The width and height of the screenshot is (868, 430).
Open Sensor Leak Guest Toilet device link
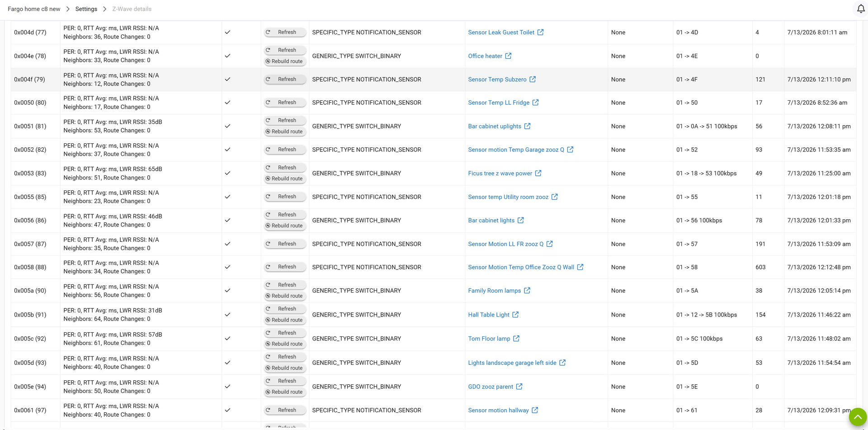[501, 32]
